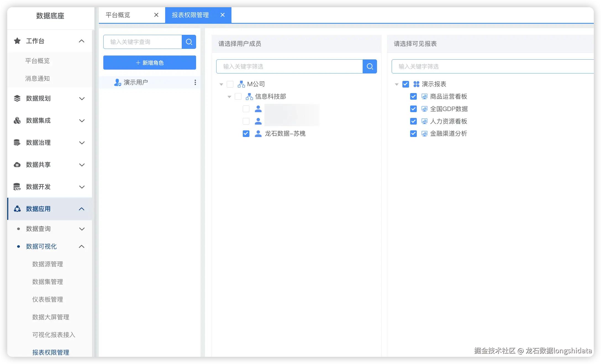The image size is (601, 364).
Task: Click search icon in user member filter
Action: (370, 66)
